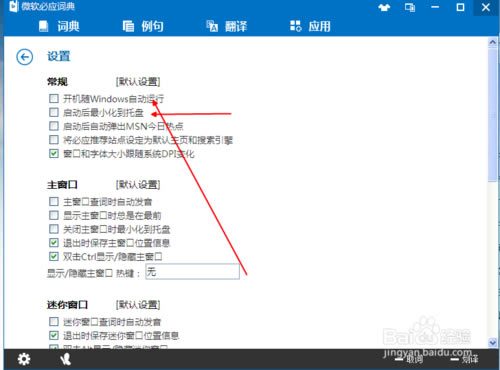Click the 迷你窗口 section heading
The width and height of the screenshot is (500, 370).
[67, 305]
